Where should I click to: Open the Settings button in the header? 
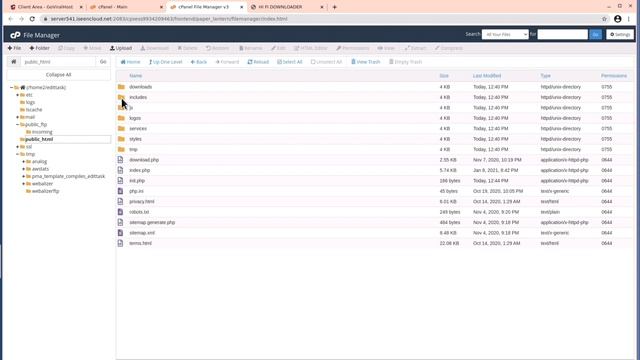coord(620,35)
